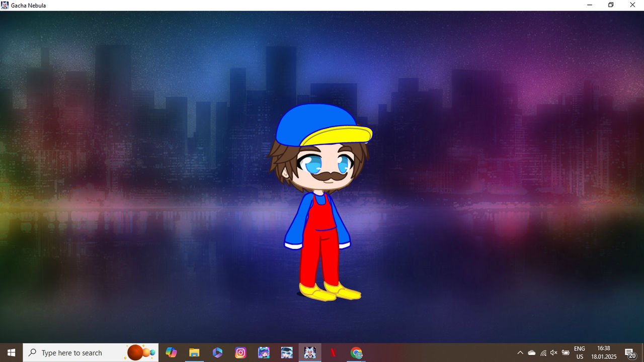Click the Gacha Nebula character in the scene
The height and width of the screenshot is (362, 644).
[x=321, y=203]
